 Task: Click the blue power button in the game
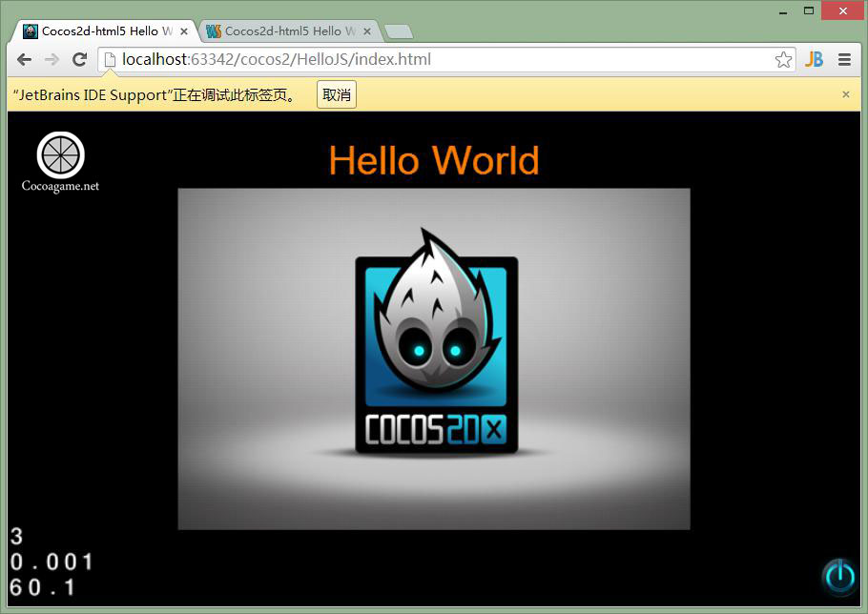pyautogui.click(x=840, y=577)
